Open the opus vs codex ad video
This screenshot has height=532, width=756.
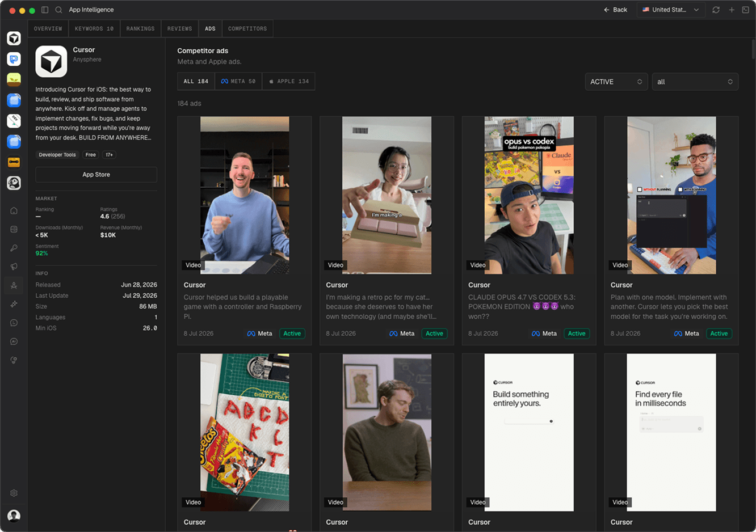pyautogui.click(x=529, y=195)
